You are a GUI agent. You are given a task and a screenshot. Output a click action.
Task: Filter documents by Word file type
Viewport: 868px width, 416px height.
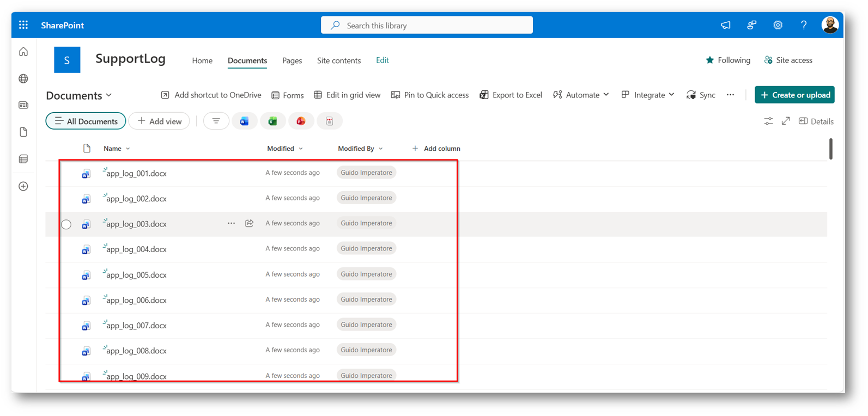244,121
